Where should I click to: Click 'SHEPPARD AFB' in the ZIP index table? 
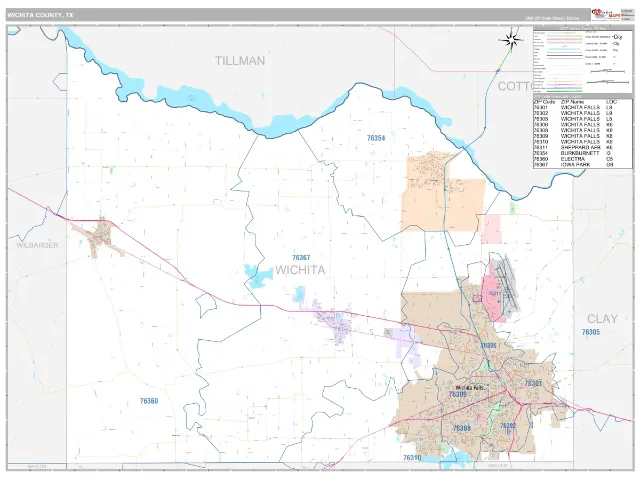[580, 147]
